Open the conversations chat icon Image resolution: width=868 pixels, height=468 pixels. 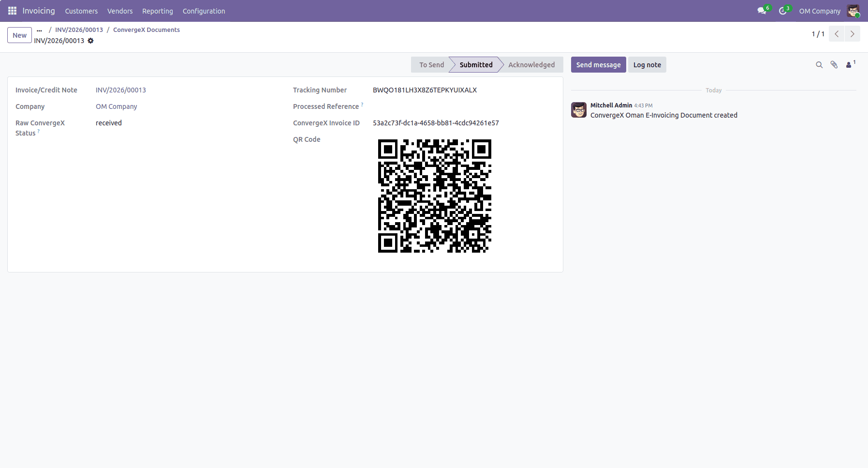[x=762, y=11]
